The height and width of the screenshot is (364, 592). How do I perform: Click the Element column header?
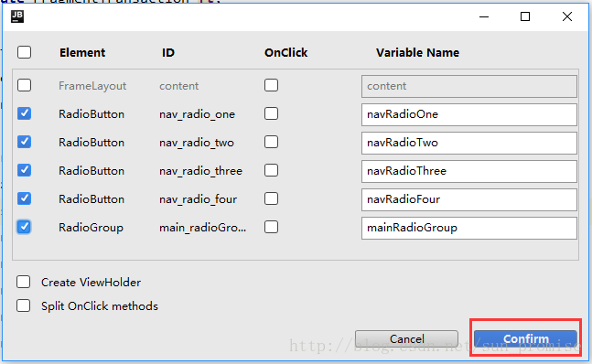82,52
